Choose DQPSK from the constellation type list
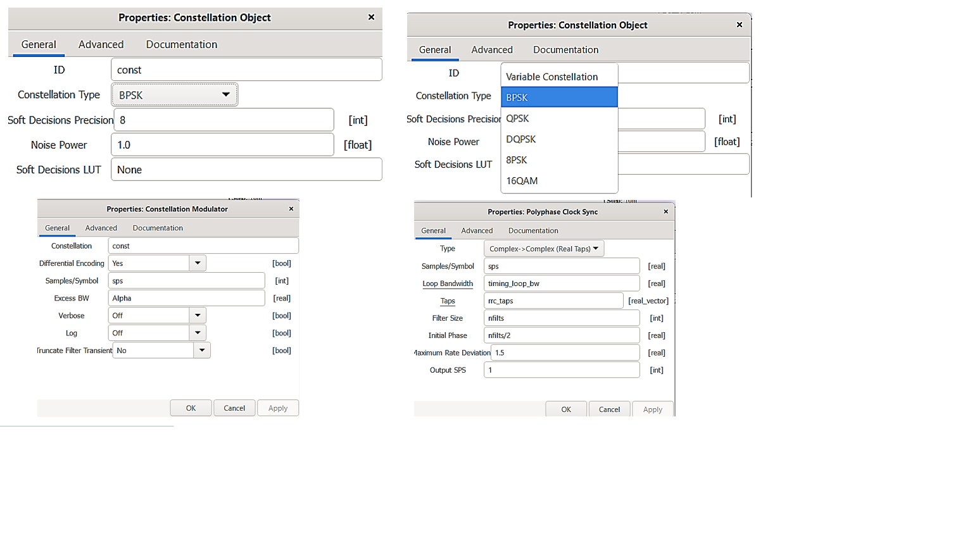 click(559, 139)
